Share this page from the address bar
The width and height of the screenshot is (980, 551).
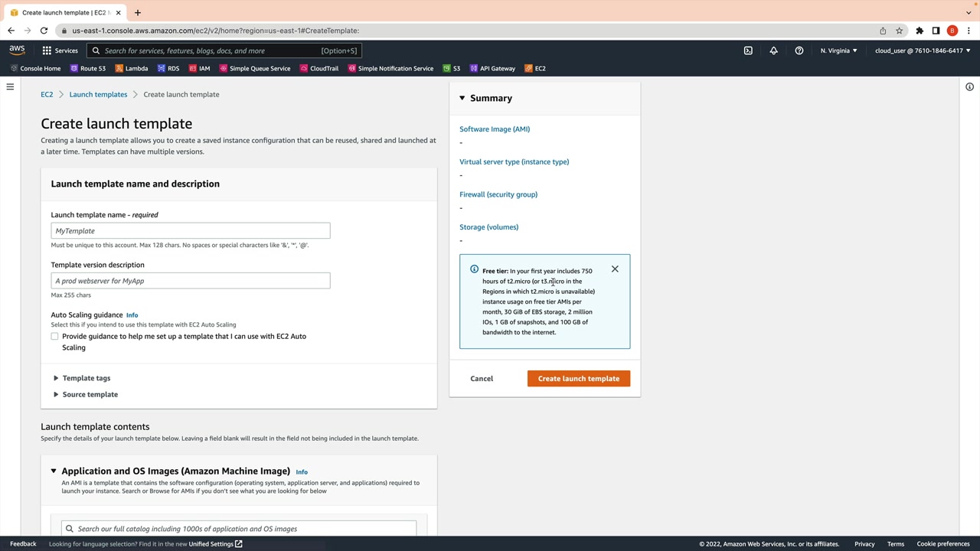tap(883, 31)
